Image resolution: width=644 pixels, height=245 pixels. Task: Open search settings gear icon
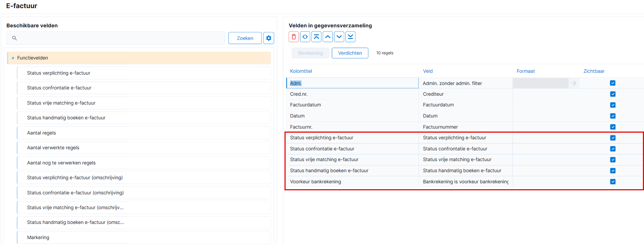click(x=269, y=38)
